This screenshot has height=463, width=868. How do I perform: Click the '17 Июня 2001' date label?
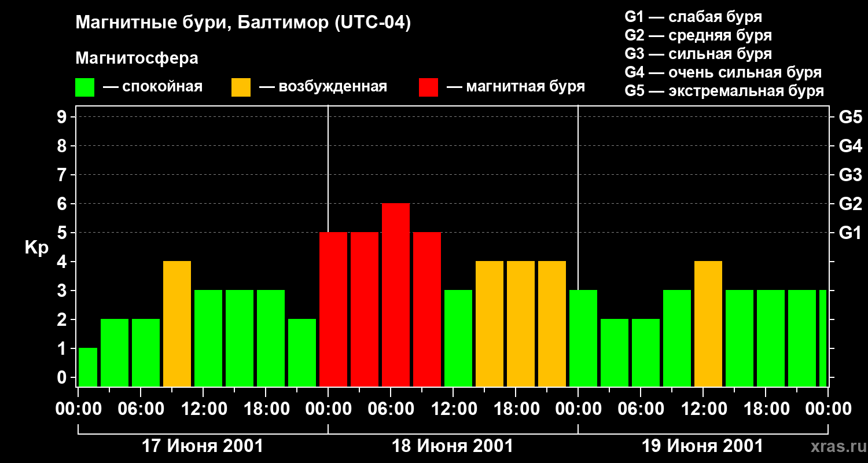pyautogui.click(x=203, y=446)
